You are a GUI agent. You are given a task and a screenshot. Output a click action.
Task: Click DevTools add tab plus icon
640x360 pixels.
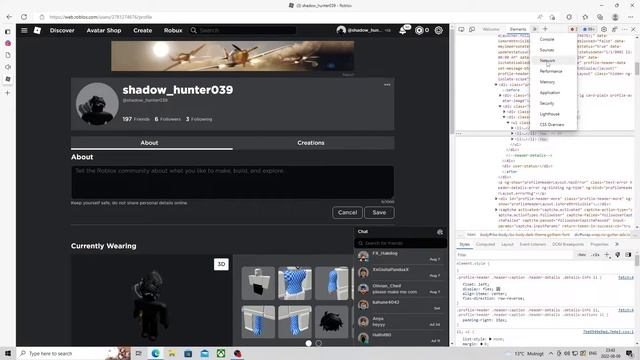click(x=545, y=29)
